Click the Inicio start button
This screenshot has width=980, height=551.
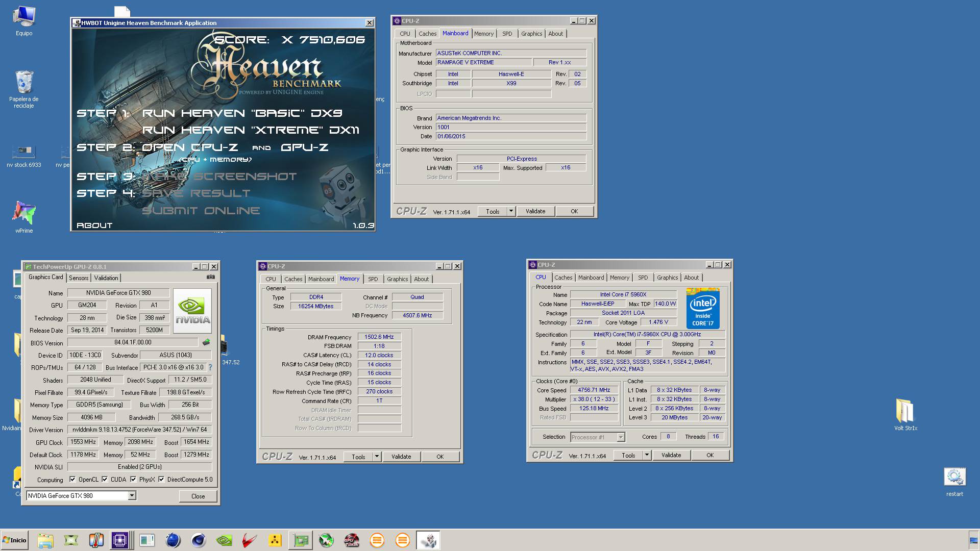pyautogui.click(x=14, y=540)
